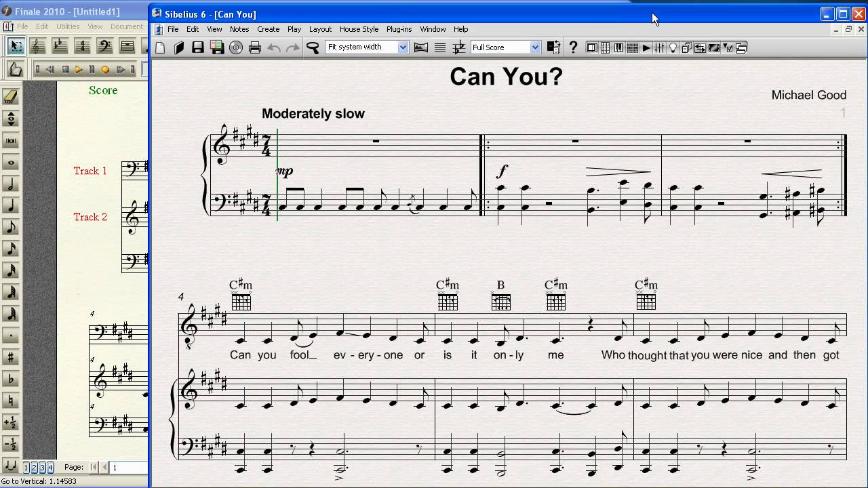Select the tie tool in Finale's palette
This screenshot has width=868, height=488.
[x=11, y=466]
